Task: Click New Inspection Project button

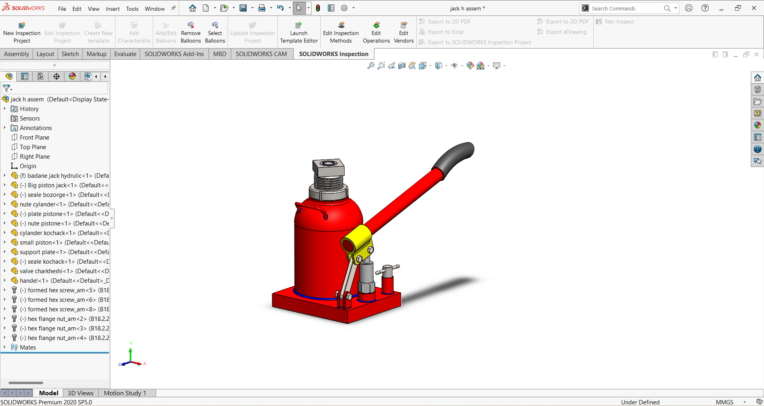Action: point(21,33)
